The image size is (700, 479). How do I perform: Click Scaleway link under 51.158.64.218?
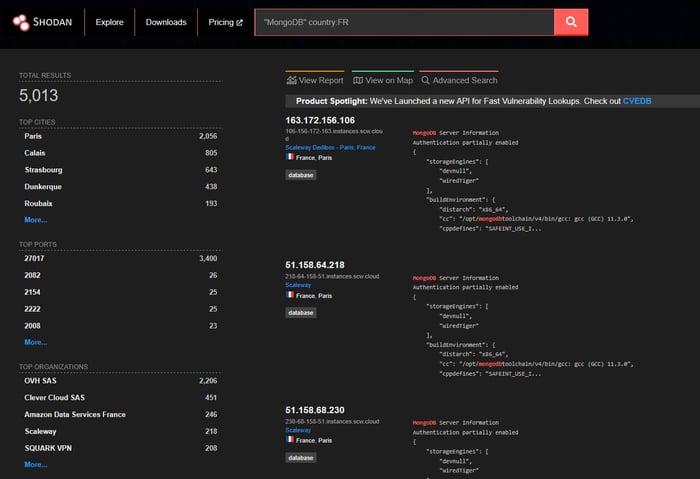point(298,285)
